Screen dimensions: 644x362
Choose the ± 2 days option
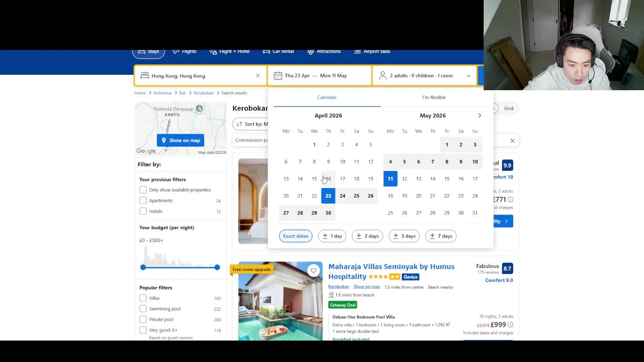(367, 236)
